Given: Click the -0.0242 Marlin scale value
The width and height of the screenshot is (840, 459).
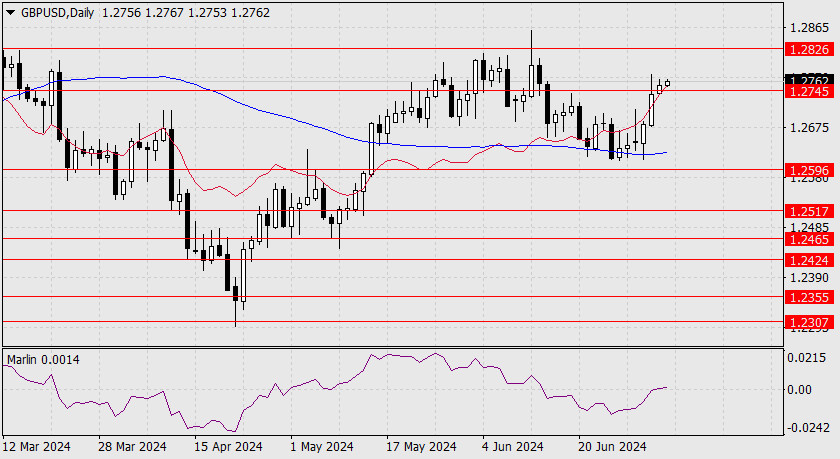Looking at the screenshot, I should (808, 428).
